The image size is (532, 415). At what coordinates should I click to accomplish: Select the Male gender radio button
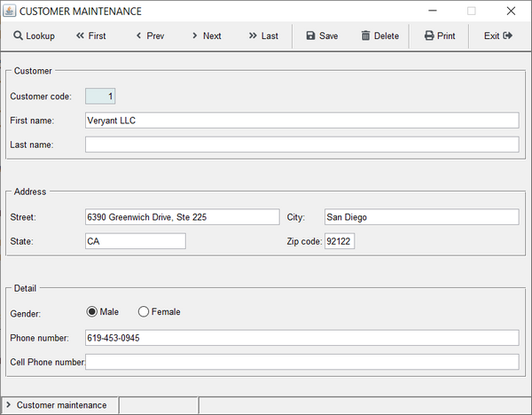click(x=91, y=312)
